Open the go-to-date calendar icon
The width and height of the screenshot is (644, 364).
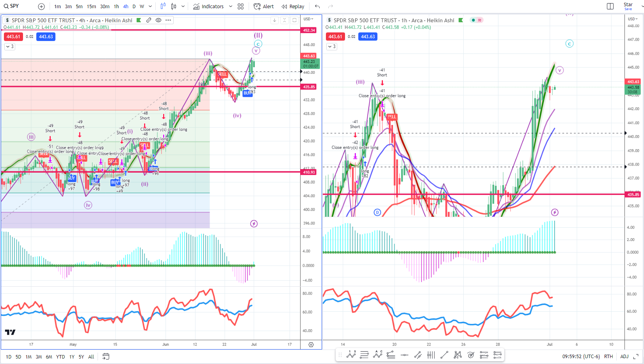pyautogui.click(x=106, y=356)
